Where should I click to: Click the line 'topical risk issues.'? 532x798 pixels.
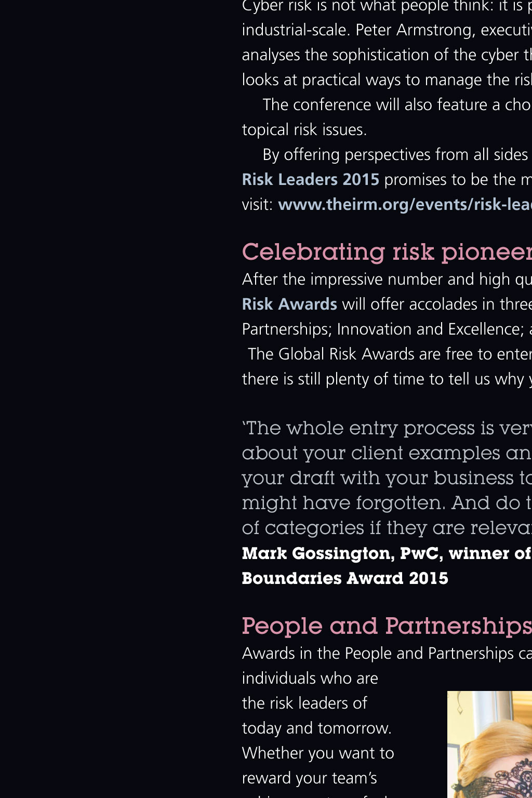click(x=304, y=130)
